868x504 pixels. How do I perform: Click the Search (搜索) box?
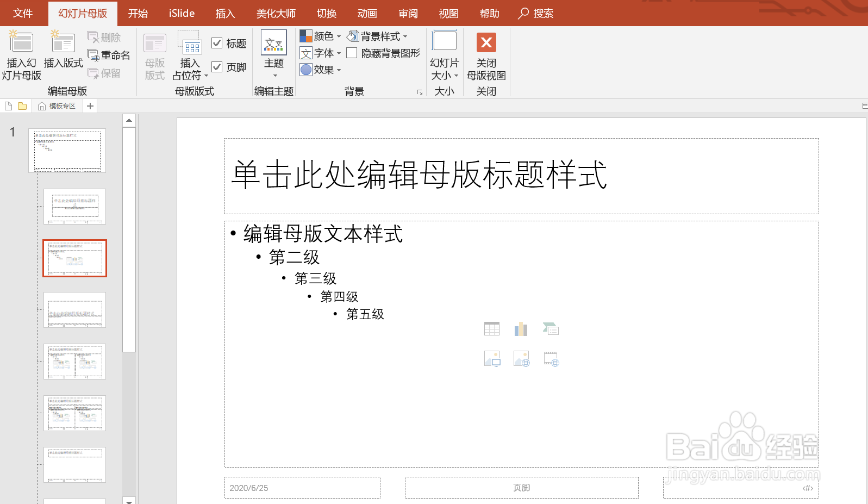(x=536, y=13)
